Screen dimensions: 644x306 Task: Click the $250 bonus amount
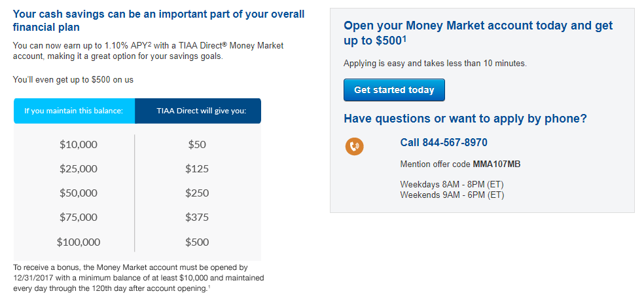click(197, 193)
